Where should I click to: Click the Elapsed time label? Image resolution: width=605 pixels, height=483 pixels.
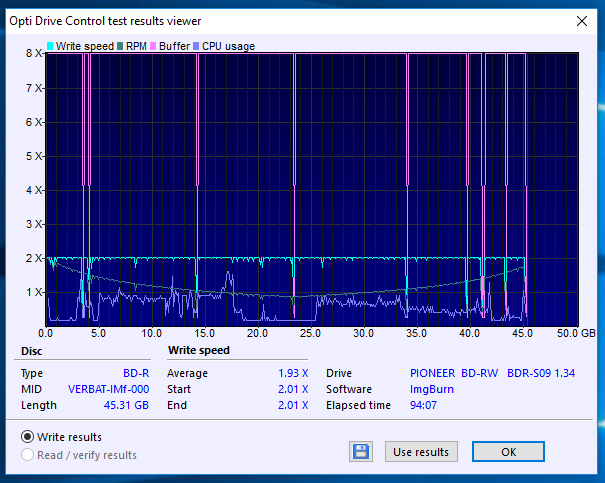click(358, 405)
